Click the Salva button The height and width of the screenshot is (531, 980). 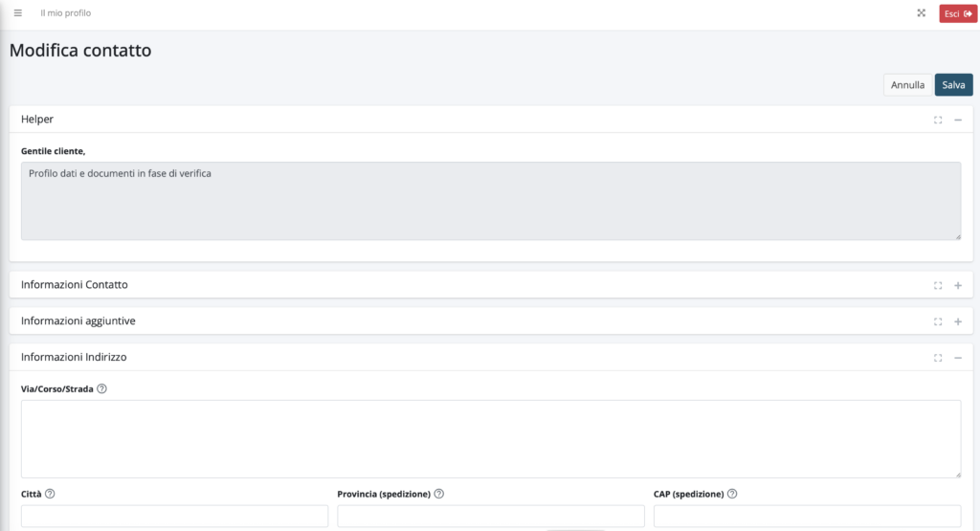(953, 85)
